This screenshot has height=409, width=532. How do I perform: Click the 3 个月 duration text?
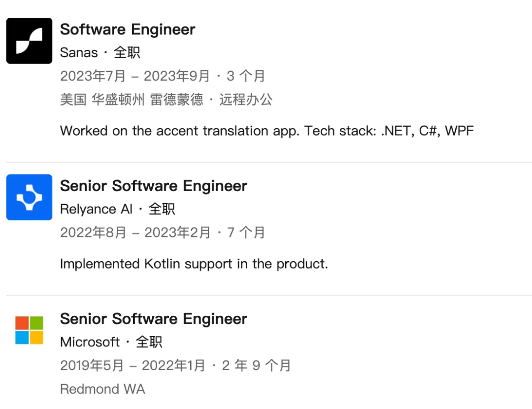click(x=246, y=76)
